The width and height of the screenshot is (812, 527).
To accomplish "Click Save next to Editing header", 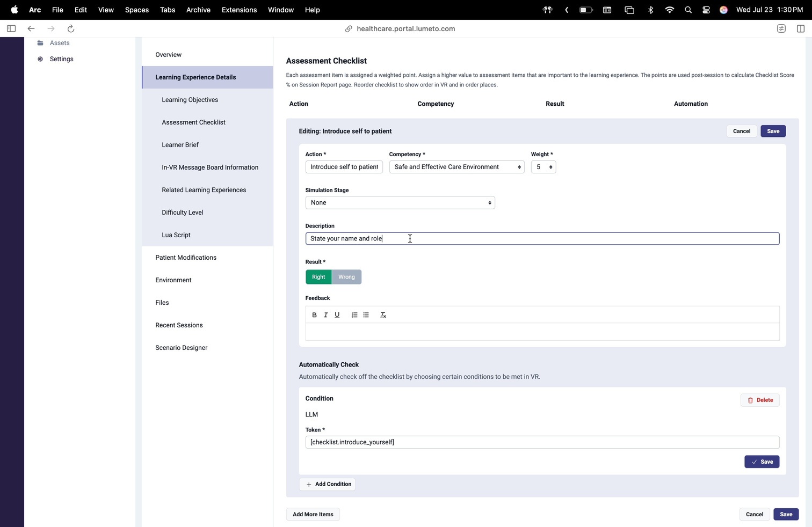I will point(773,131).
